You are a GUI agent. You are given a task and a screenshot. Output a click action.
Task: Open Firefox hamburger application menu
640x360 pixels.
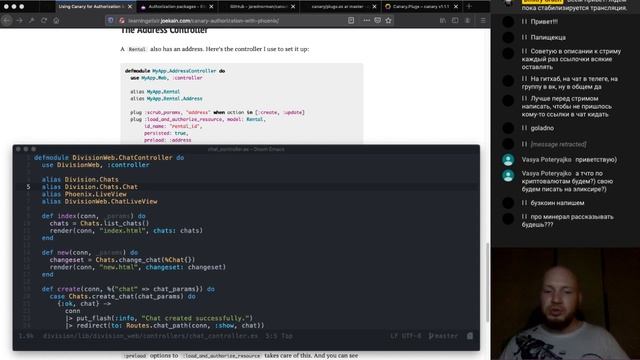483,20
